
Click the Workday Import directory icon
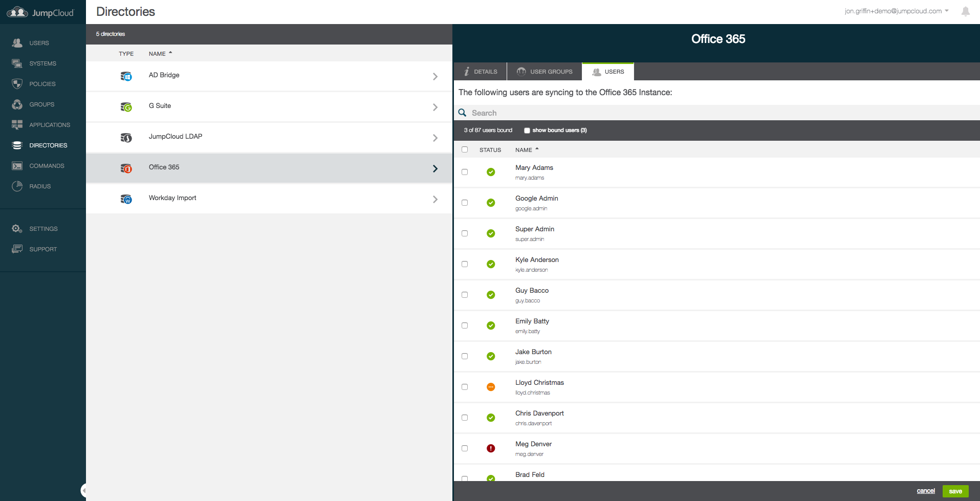pyautogui.click(x=126, y=199)
